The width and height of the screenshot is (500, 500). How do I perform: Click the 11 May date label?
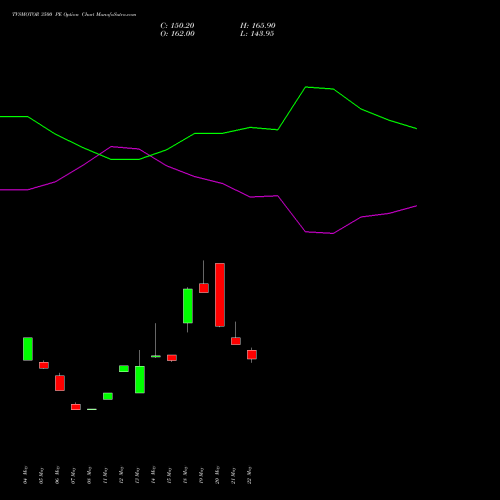[106, 475]
